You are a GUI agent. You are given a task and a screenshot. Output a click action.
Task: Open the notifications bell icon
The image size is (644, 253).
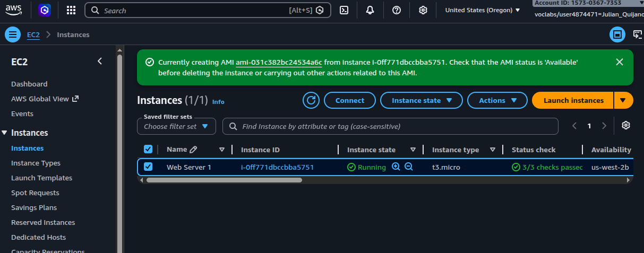(370, 10)
